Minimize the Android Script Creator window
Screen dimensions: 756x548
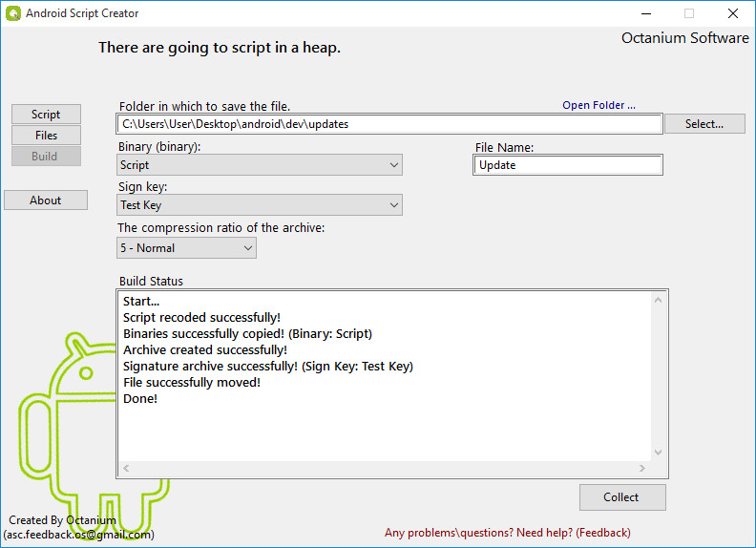coord(646,13)
